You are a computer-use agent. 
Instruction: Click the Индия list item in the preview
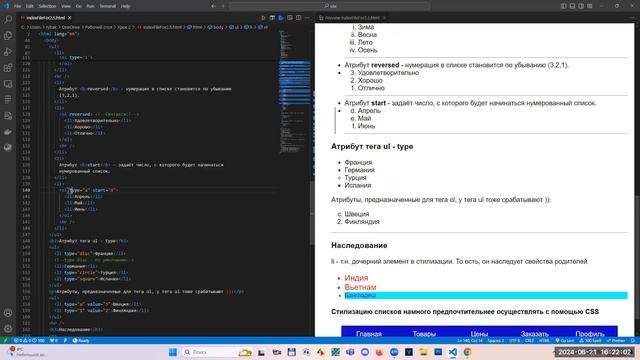point(356,278)
